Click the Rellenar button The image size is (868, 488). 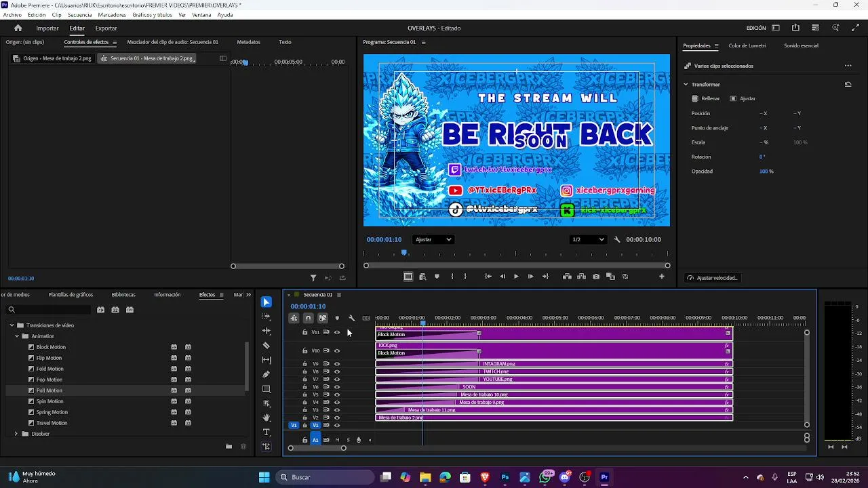(705, 98)
